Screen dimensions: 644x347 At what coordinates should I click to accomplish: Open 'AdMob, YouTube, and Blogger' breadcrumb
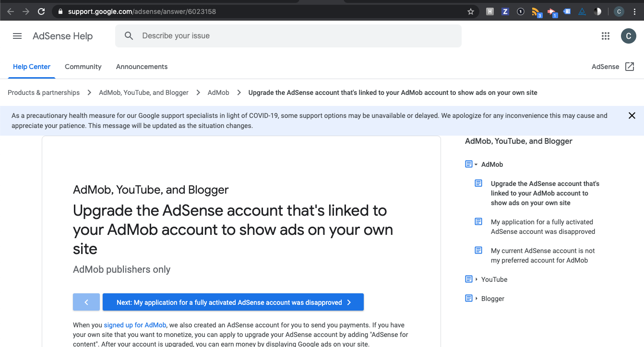pyautogui.click(x=143, y=93)
